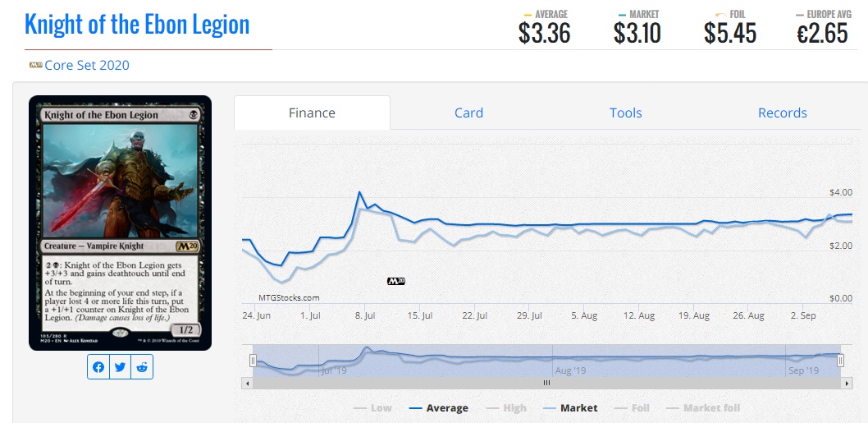Open the Tools tab
The height and width of the screenshot is (423, 868).
click(x=625, y=113)
